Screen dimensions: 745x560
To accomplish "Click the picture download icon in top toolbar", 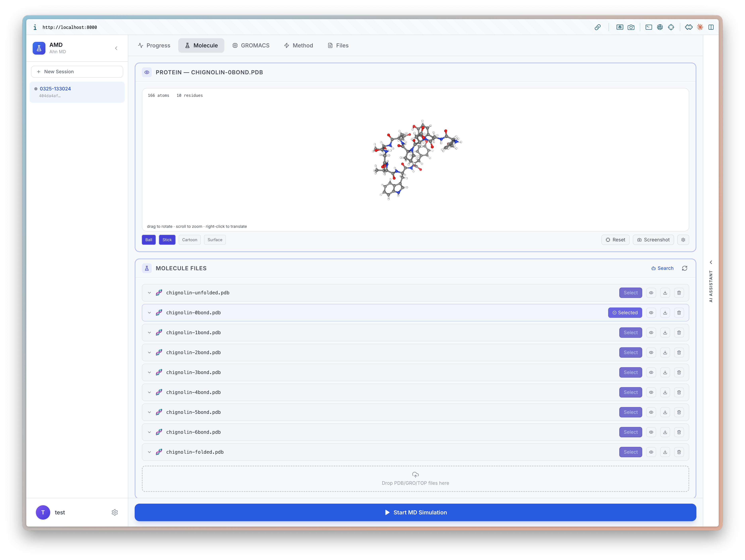I will [620, 27].
